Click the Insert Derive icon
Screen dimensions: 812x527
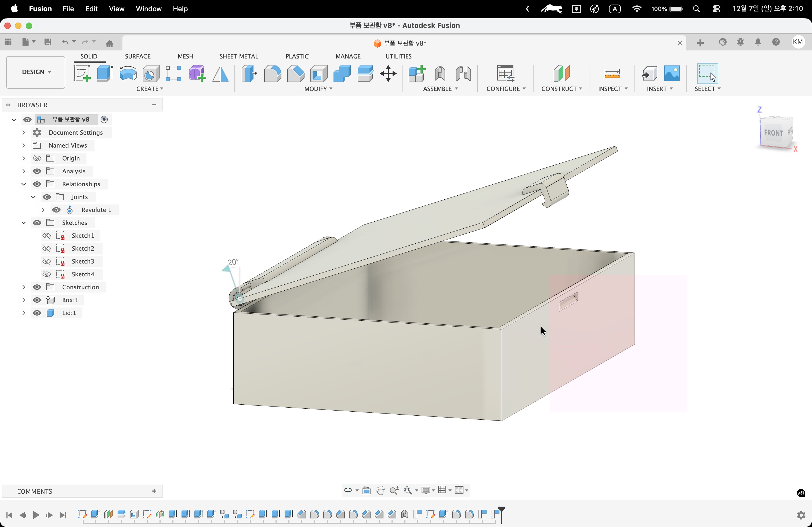pyautogui.click(x=649, y=73)
